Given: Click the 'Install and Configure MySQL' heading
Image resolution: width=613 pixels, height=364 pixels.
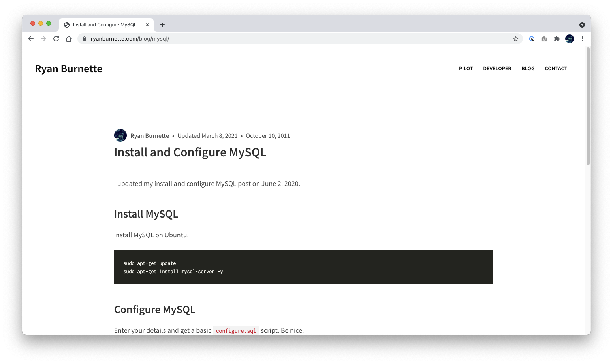Looking at the screenshot, I should (x=190, y=153).
